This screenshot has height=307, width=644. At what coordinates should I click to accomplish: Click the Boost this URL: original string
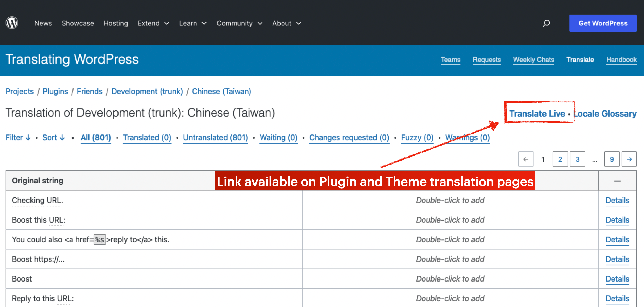point(38,220)
